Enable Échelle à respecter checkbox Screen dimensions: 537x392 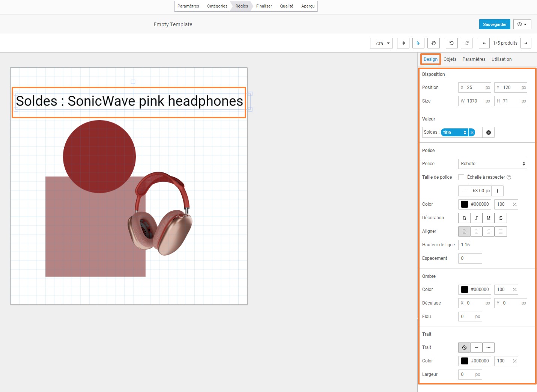point(461,177)
